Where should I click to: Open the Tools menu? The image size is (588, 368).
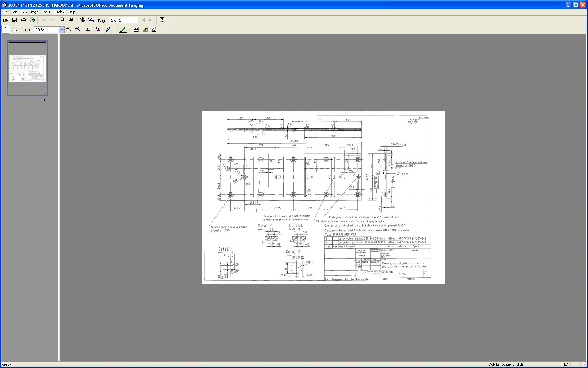pyautogui.click(x=46, y=12)
